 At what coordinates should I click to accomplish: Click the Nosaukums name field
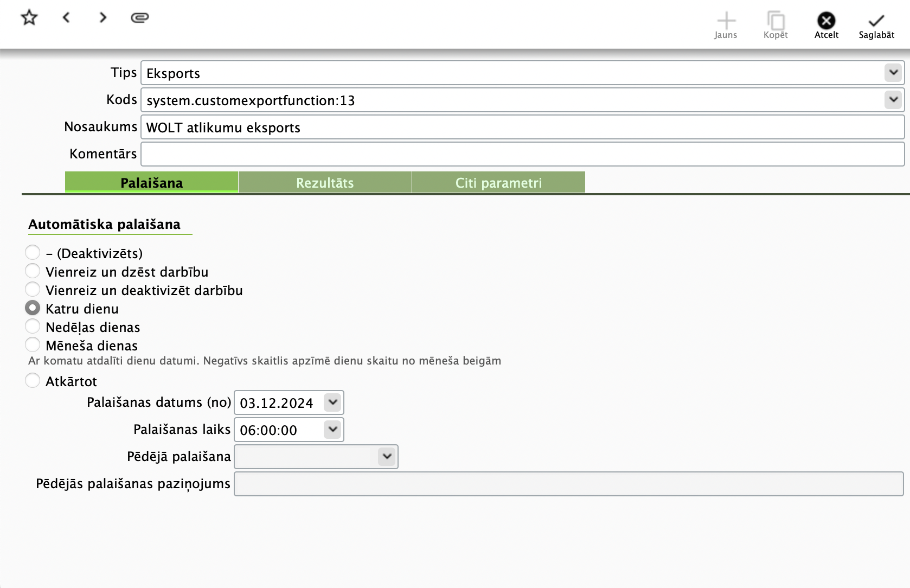(x=522, y=127)
